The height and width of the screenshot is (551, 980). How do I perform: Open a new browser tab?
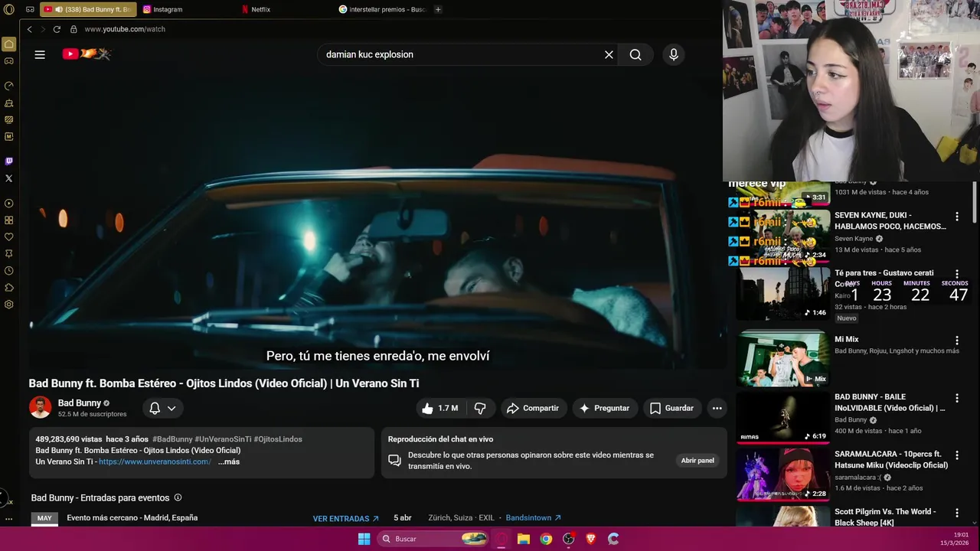pos(438,9)
